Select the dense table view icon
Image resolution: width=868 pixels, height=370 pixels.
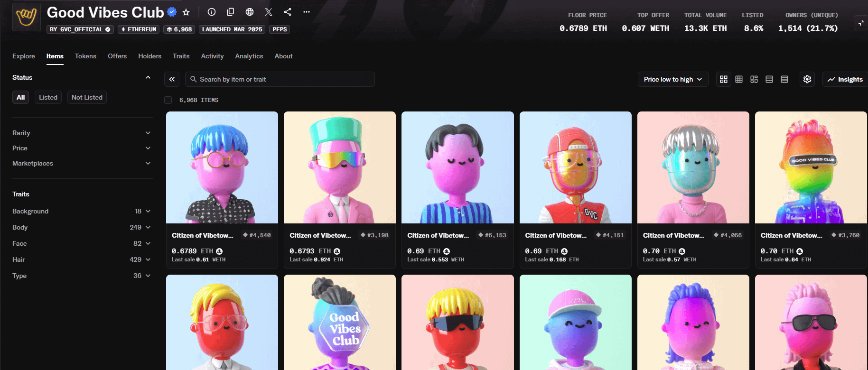(784, 79)
